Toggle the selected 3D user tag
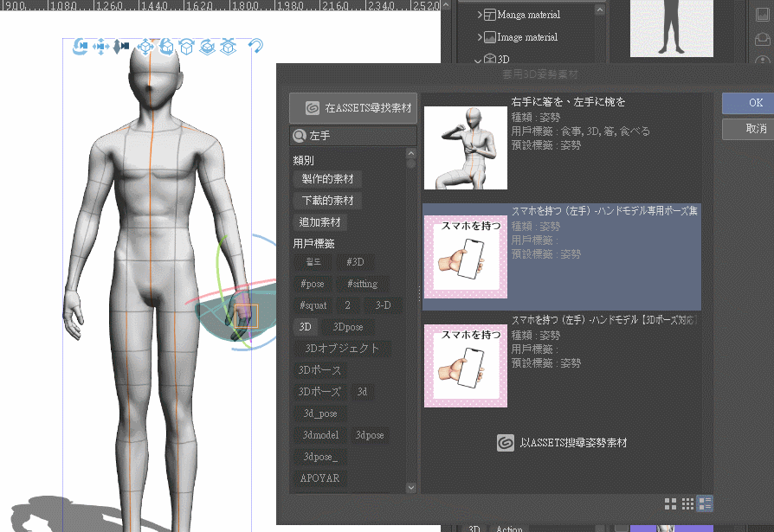Screen dimensions: 774x532 point(305,327)
